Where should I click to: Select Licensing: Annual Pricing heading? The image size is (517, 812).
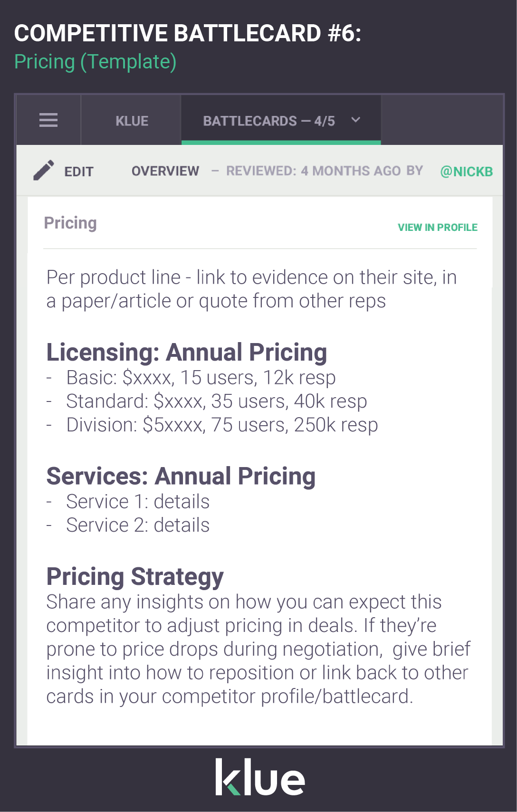[x=187, y=353]
